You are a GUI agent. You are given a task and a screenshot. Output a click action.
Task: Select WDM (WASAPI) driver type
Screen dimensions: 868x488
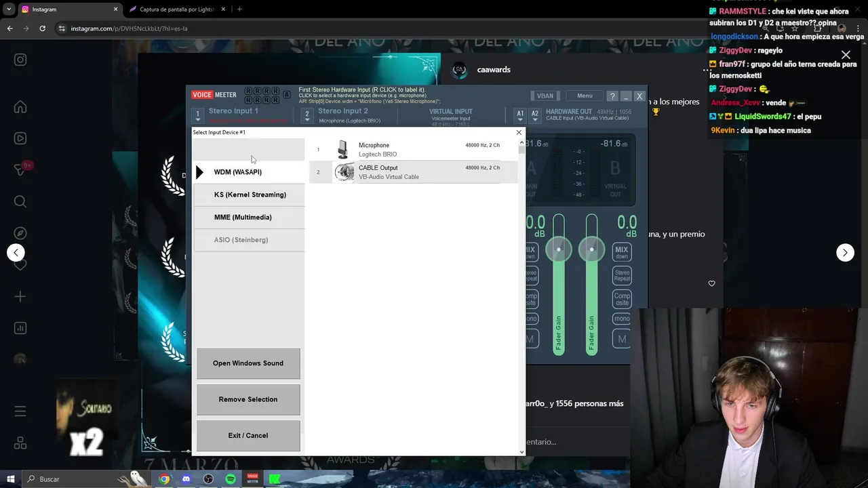click(x=249, y=172)
